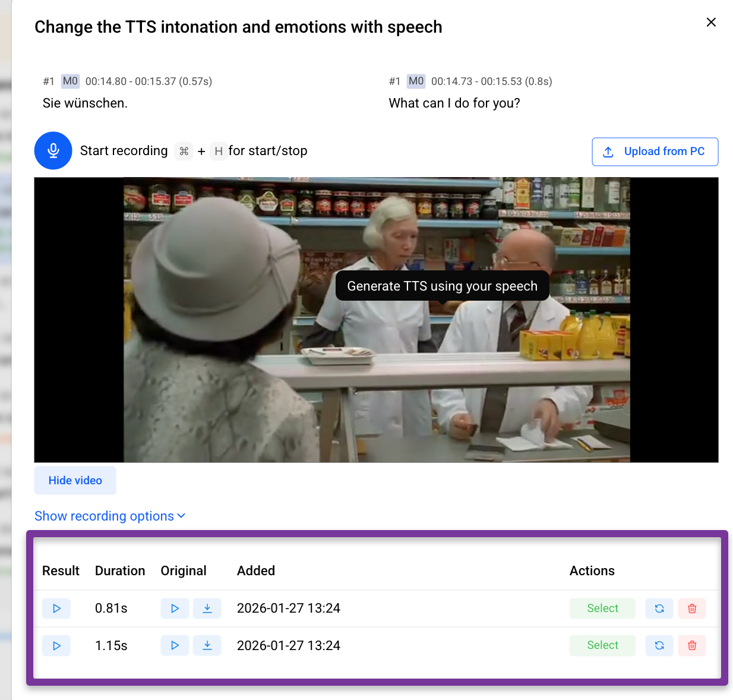The height and width of the screenshot is (700, 733).
Task: Click the video preview frame
Action: (x=377, y=320)
